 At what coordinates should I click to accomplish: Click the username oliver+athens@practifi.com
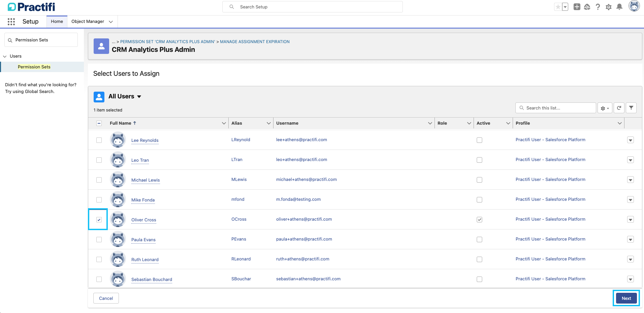pos(304,219)
